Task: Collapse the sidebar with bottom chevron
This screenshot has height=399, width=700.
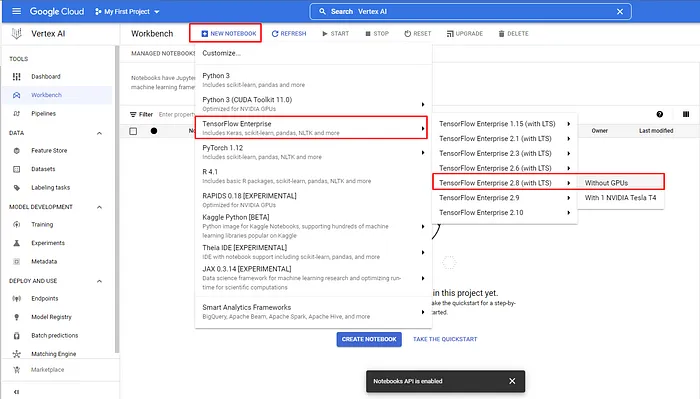Action: pos(17,392)
